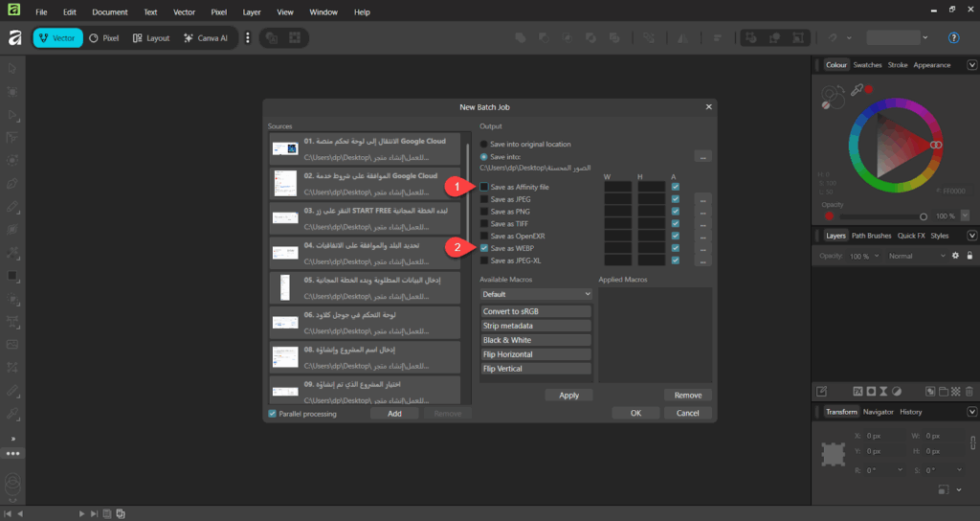Click the layer lock padlock icon
The image size is (980, 521).
point(969,256)
